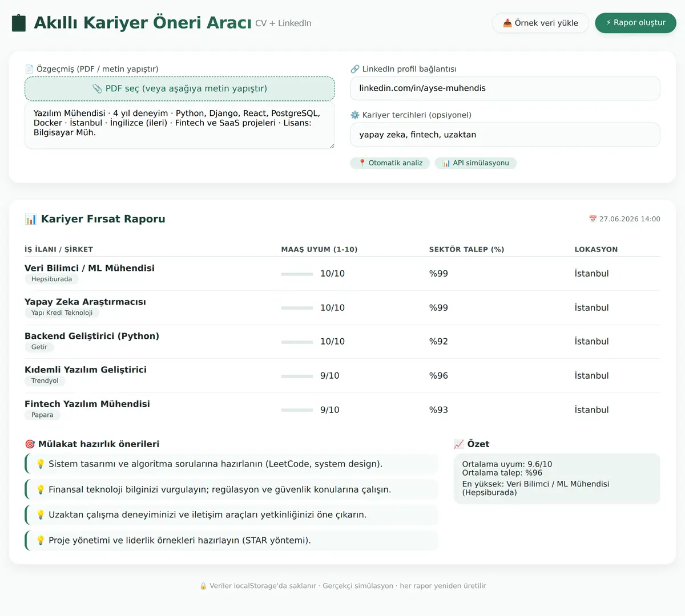The image size is (685, 616).
Task: Click the Ortalama uyum: 9.6/10 summary line
Action: point(507,464)
